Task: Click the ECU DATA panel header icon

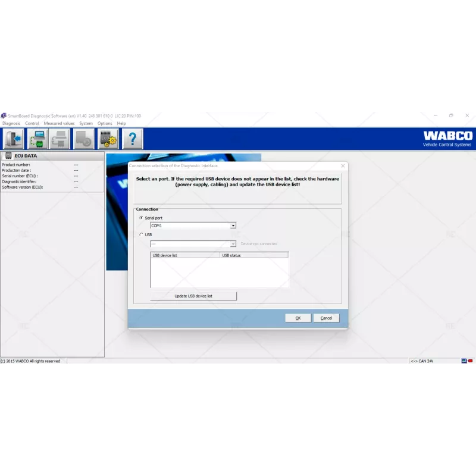Action: point(8,155)
